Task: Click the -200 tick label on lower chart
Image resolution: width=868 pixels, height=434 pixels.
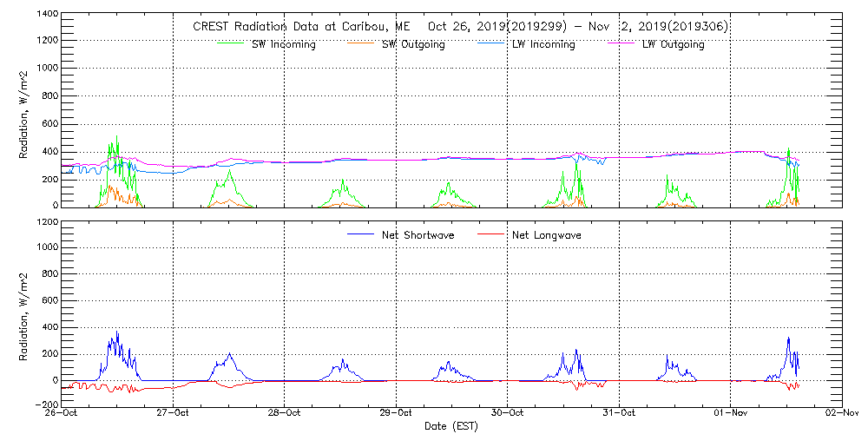Action: click(46, 404)
